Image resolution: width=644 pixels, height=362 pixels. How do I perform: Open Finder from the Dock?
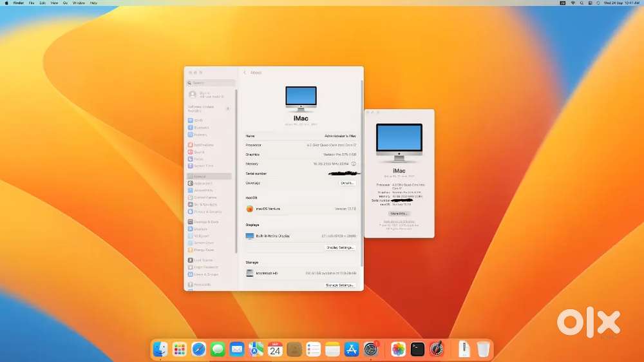[x=160, y=349]
